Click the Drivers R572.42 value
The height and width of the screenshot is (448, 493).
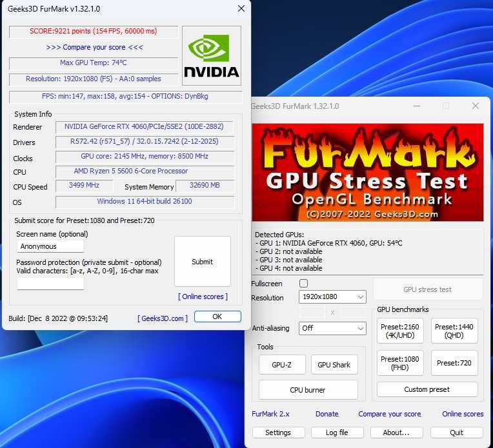145,141
